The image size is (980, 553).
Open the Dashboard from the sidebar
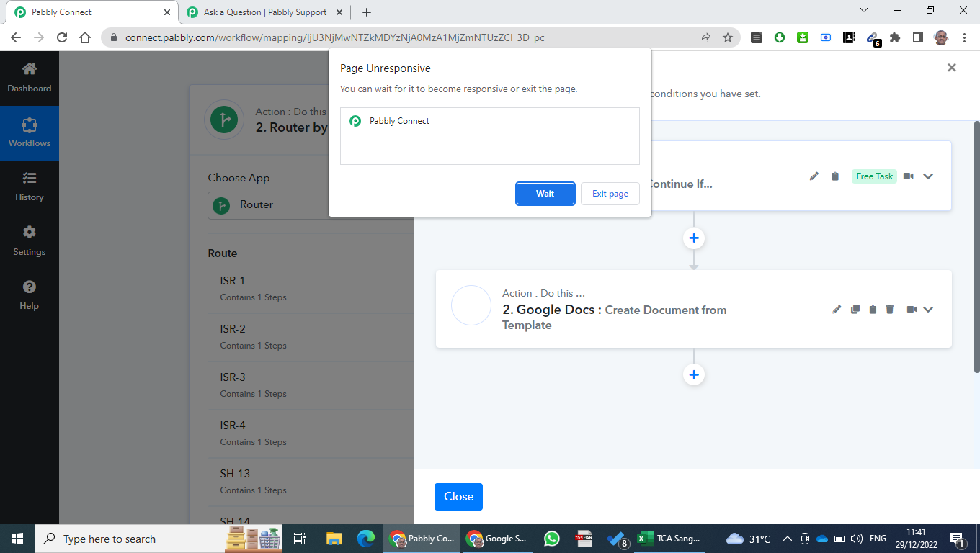30,78
